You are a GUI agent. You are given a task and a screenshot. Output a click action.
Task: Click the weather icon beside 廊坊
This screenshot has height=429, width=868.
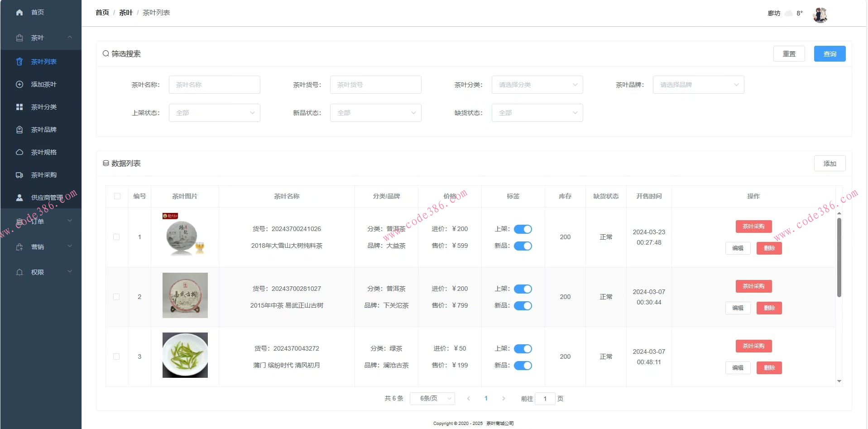point(789,13)
